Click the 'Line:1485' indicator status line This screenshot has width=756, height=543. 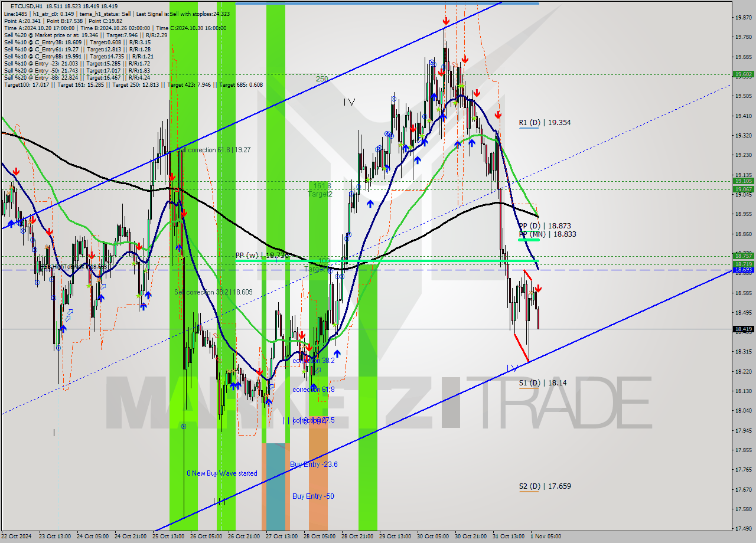coord(117,14)
